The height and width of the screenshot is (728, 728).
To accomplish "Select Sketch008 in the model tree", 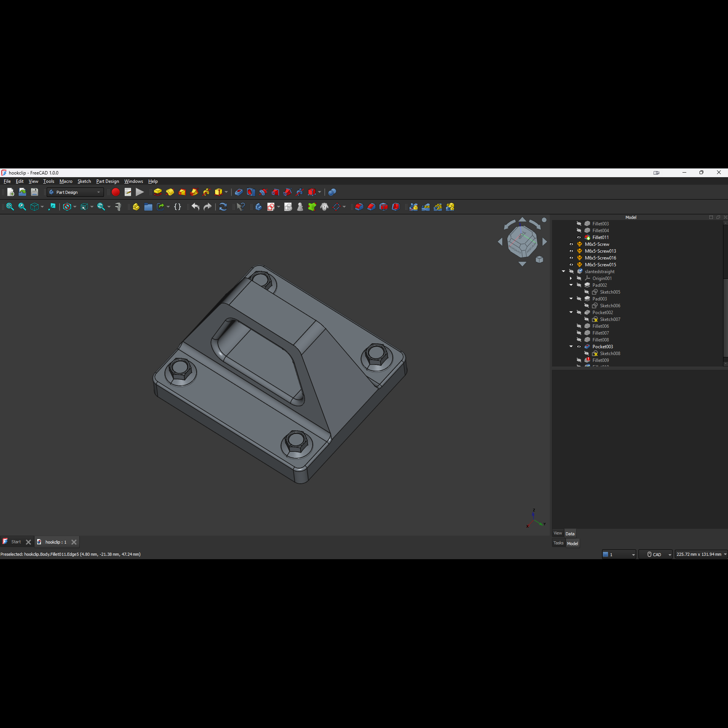I will tap(610, 354).
